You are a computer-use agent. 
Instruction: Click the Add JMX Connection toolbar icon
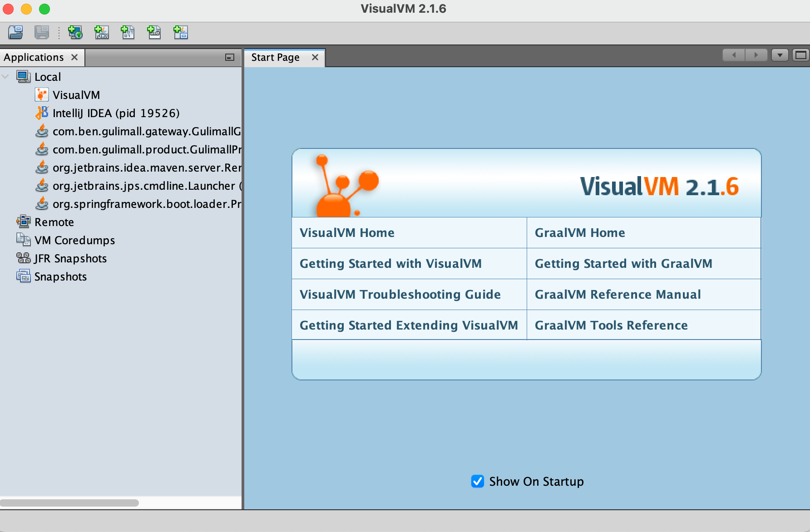tap(102, 33)
